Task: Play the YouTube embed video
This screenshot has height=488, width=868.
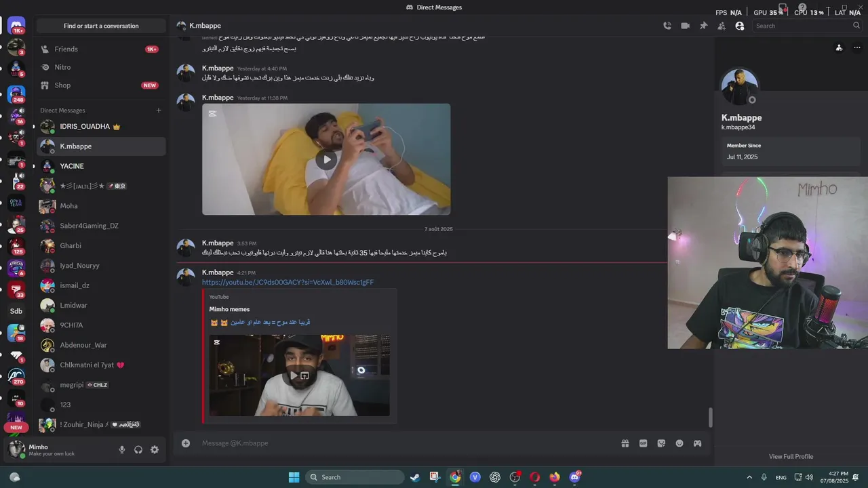Action: (x=294, y=375)
